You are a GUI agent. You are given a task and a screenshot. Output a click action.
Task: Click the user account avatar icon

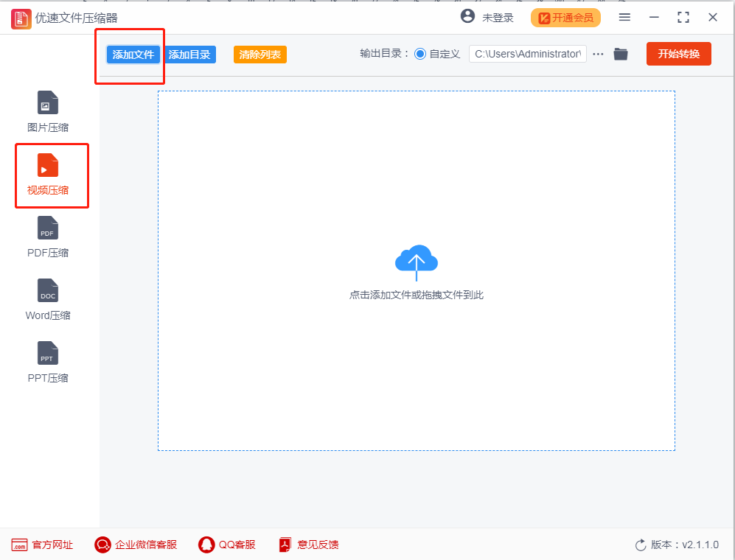(x=467, y=16)
